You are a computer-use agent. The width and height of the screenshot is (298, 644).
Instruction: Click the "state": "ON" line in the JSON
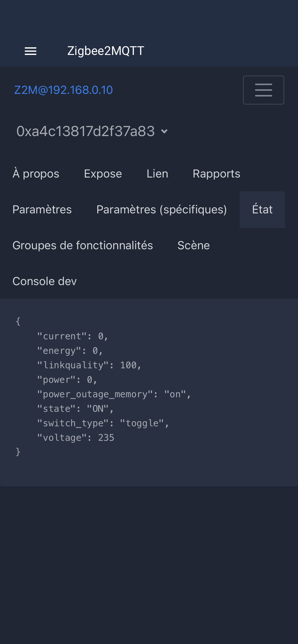click(75, 409)
